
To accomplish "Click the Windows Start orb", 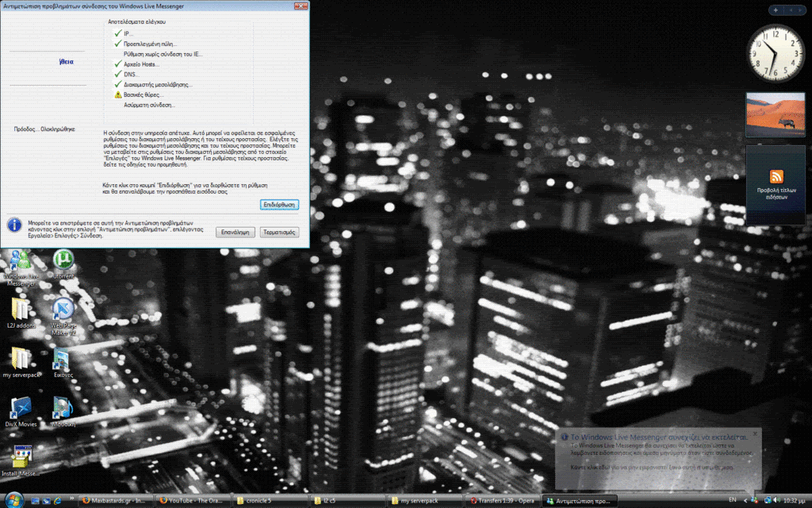I will pyautogui.click(x=13, y=500).
